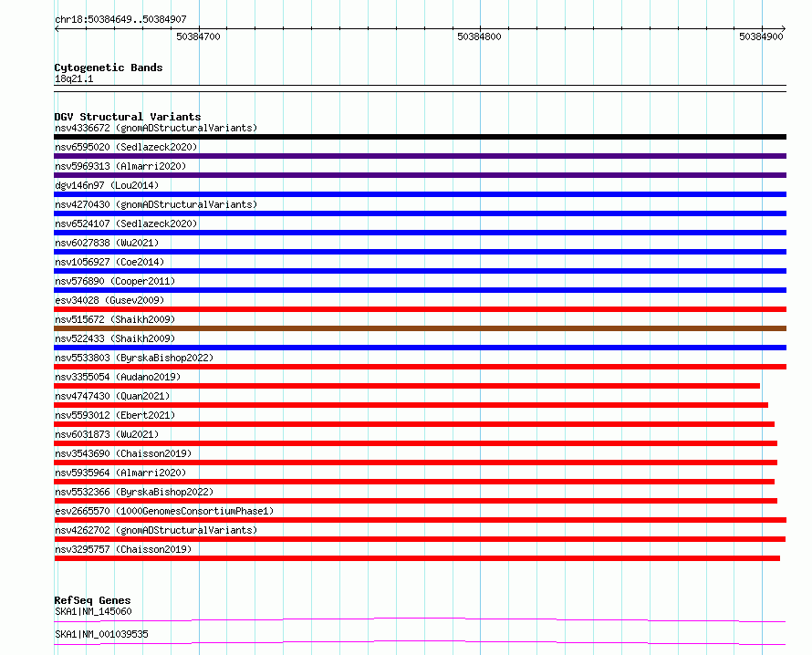The height and width of the screenshot is (655, 812).
Task: Open nsv5935964 (Almarri2020) label
Action: [x=120, y=473]
